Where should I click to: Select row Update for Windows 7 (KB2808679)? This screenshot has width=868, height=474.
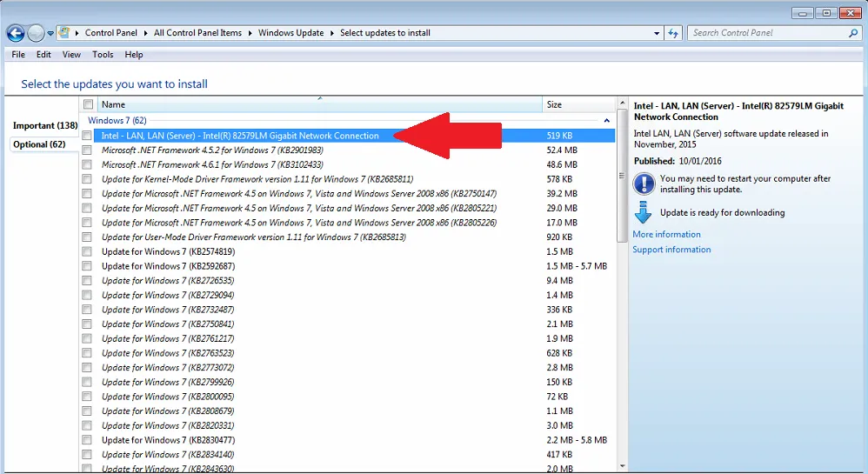354,411
